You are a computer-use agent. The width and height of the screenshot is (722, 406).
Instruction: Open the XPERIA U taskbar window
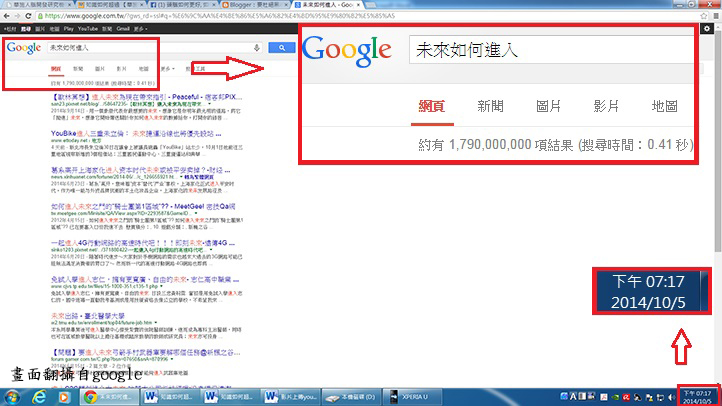[x=412, y=397]
